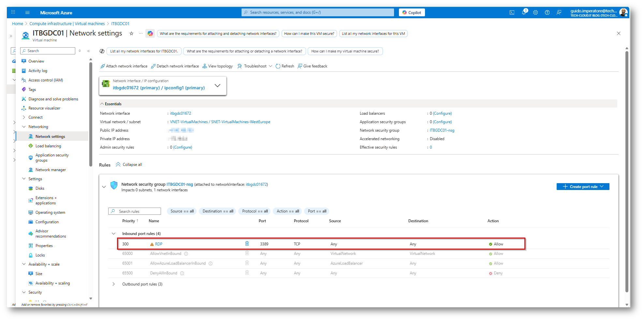Screen dimensions: 644x321
Task: Open the Cloud Shell icon in header
Action: point(512,13)
